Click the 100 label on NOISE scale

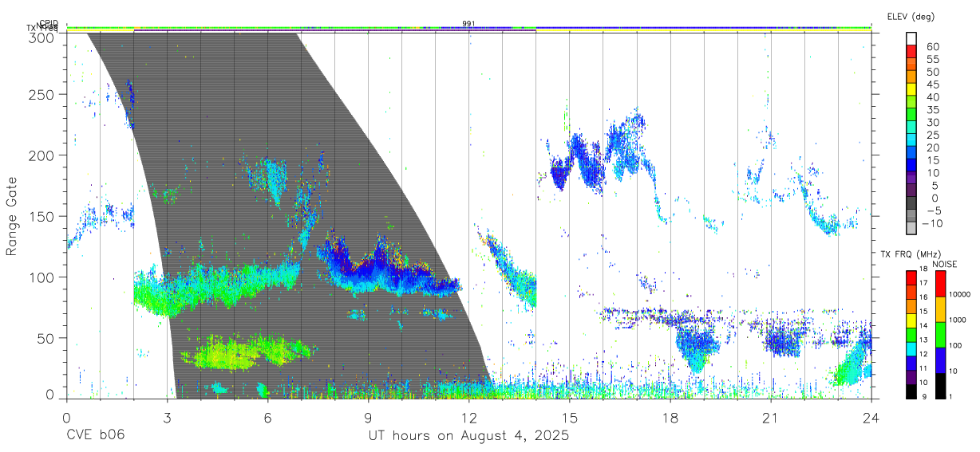point(955,345)
